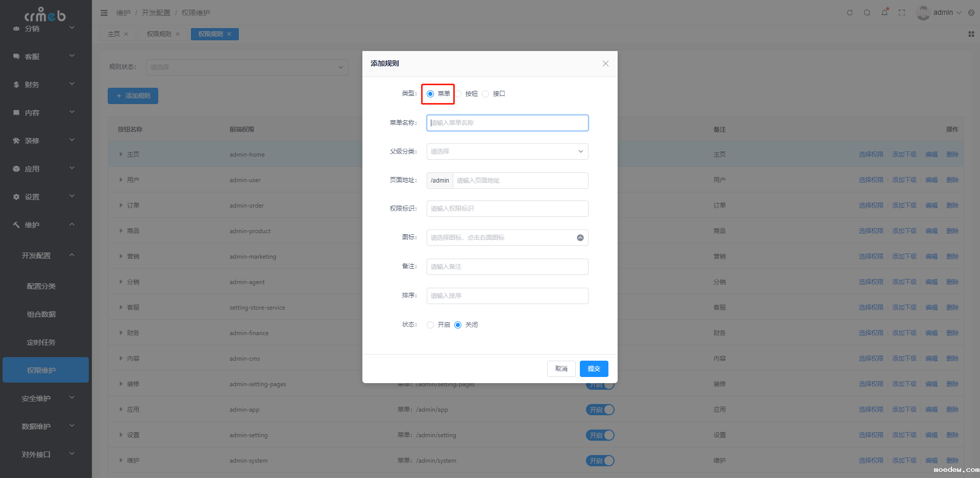Click the 取消 button
The height and width of the screenshot is (478, 980).
coord(561,369)
